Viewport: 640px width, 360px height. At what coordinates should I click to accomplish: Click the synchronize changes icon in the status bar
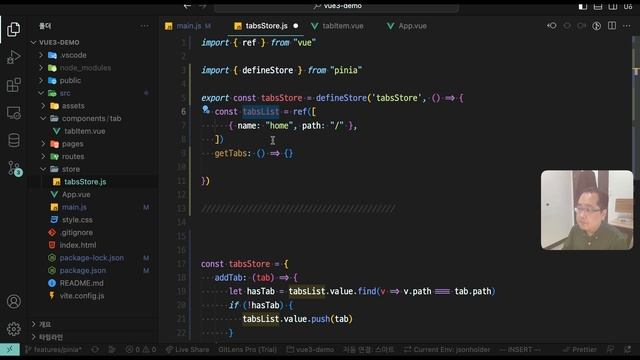tap(95, 349)
